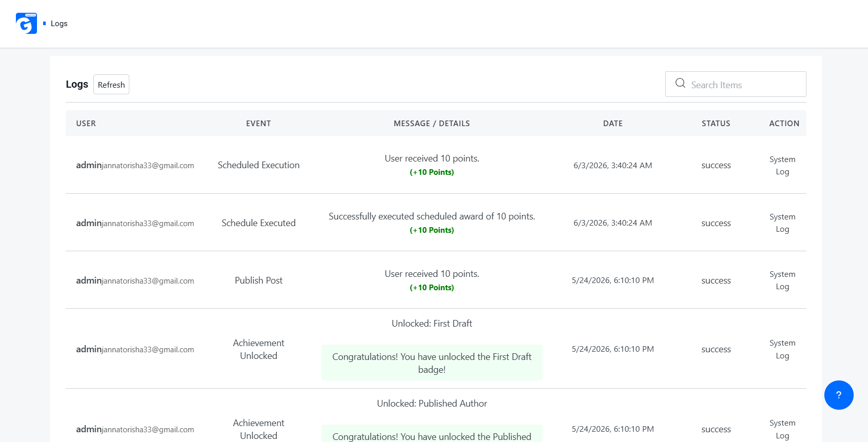868x442 pixels.
Task: Click the date in the First Draft row
Action: click(x=613, y=349)
